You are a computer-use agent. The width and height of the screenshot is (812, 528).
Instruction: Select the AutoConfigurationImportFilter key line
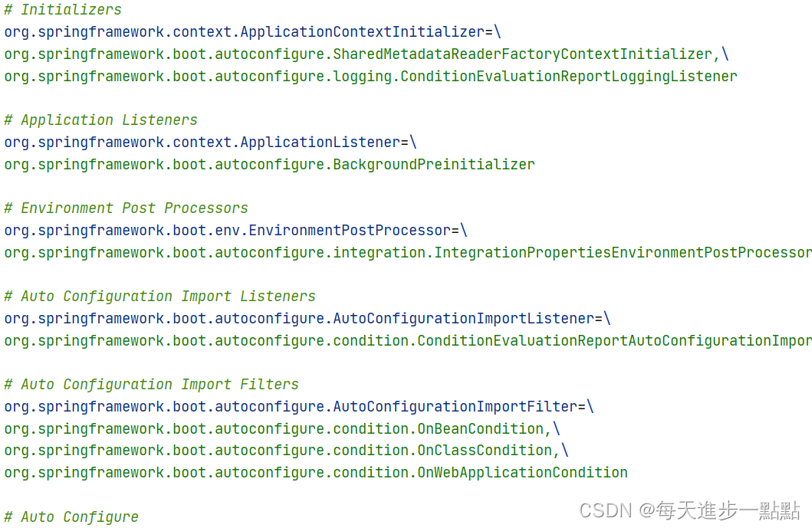[299, 406]
